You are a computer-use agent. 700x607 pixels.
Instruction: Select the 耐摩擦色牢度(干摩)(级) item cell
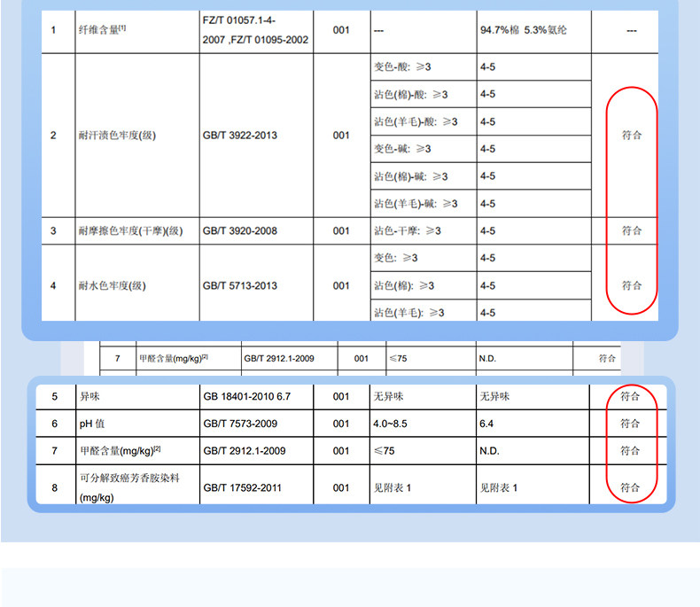[130, 231]
